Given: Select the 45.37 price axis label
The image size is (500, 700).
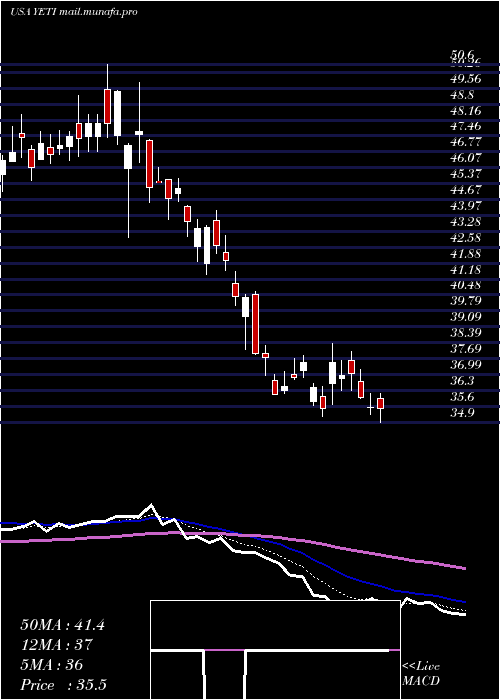Looking at the screenshot, I should (466, 174).
